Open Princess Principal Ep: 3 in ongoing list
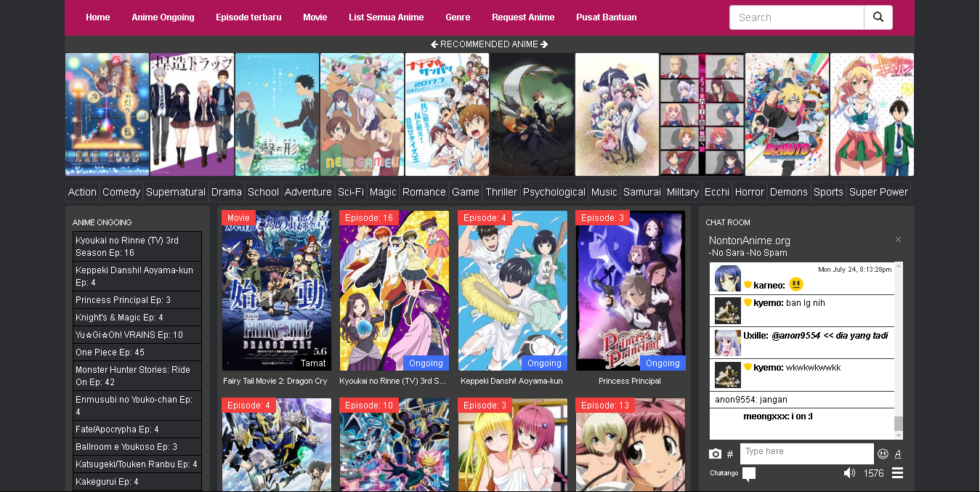The image size is (980, 492). pos(137,300)
